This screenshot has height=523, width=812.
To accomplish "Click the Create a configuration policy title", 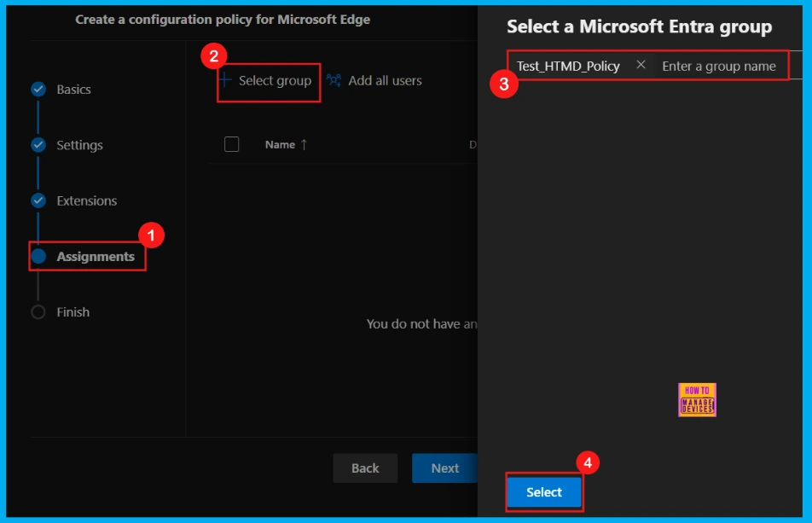I will coord(223,20).
